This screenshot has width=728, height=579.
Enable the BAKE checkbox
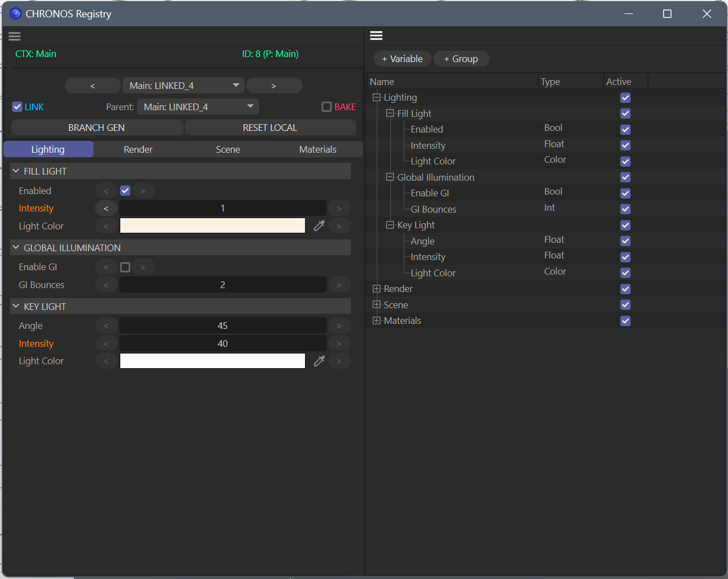(x=327, y=107)
